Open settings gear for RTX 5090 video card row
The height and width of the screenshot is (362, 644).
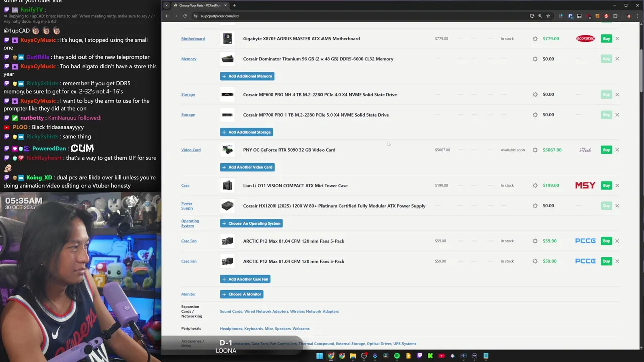point(535,150)
